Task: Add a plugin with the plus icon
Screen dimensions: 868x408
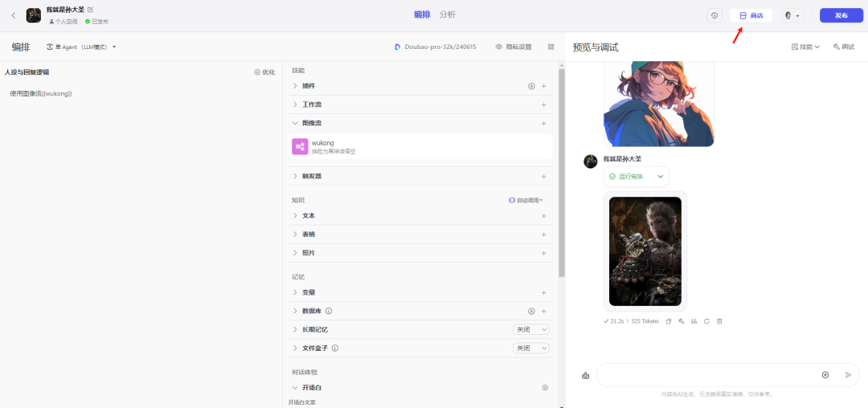Action: (543, 86)
